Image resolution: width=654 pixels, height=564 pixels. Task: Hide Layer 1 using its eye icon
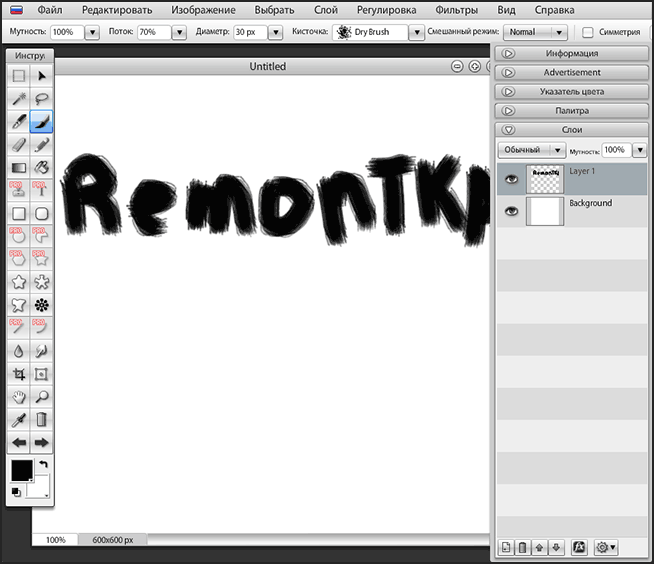[x=511, y=179]
